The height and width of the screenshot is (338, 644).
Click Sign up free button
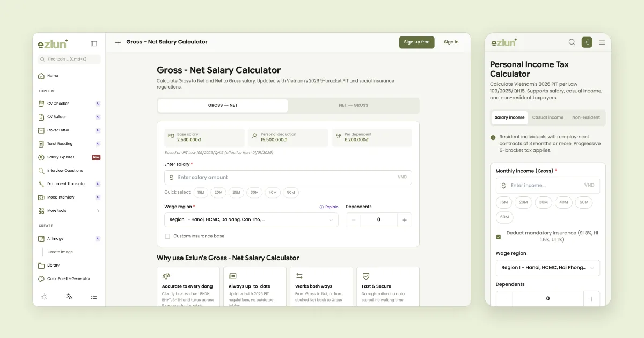click(417, 42)
